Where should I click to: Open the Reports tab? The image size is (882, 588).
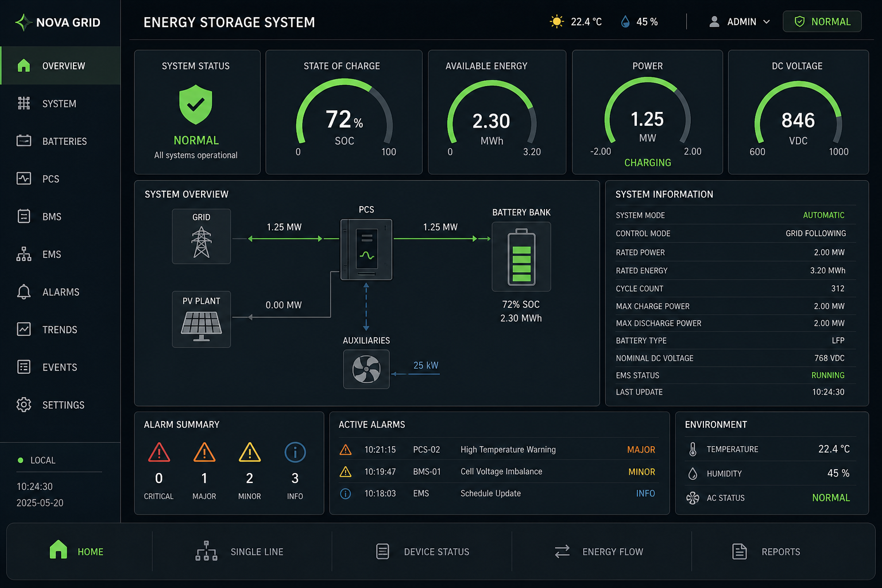click(781, 551)
